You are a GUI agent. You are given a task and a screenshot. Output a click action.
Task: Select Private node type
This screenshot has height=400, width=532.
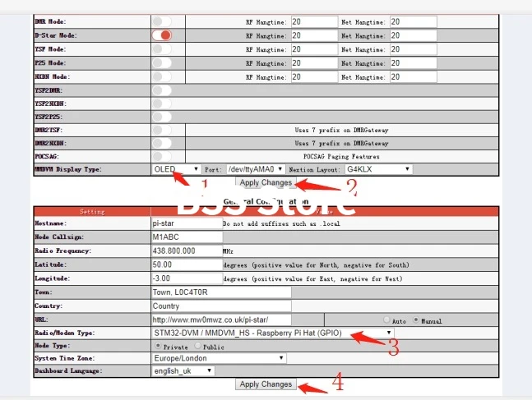coord(158,346)
